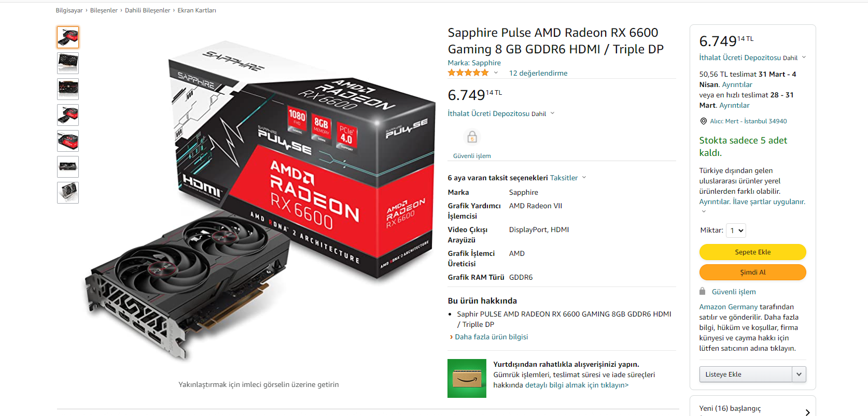The width and height of the screenshot is (868, 416).
Task: Open the Amazon Germany seller link
Action: coord(728,307)
